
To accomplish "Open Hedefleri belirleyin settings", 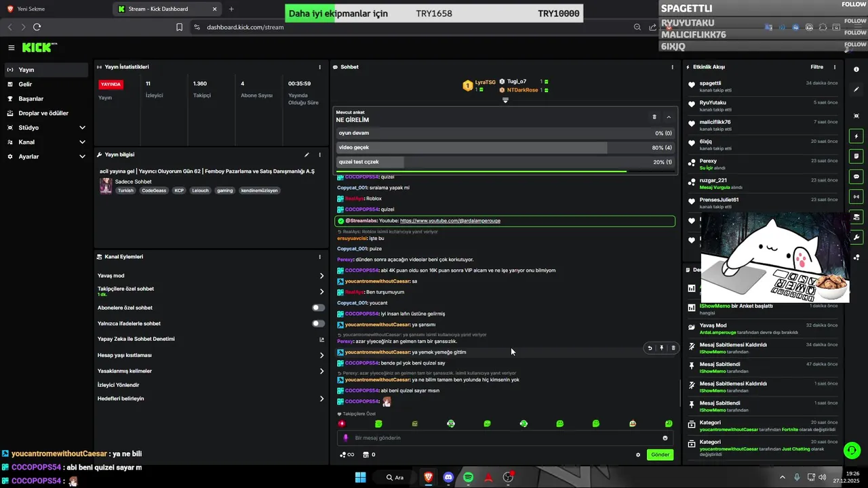I will (211, 399).
